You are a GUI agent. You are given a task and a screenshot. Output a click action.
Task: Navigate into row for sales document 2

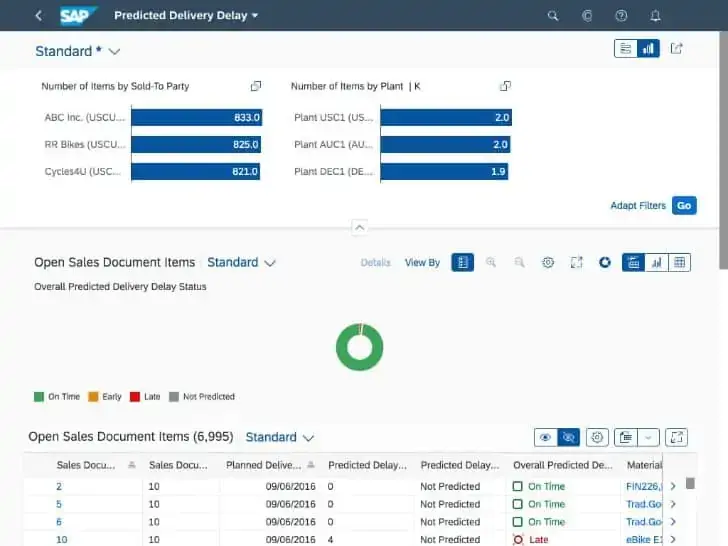tap(673, 487)
